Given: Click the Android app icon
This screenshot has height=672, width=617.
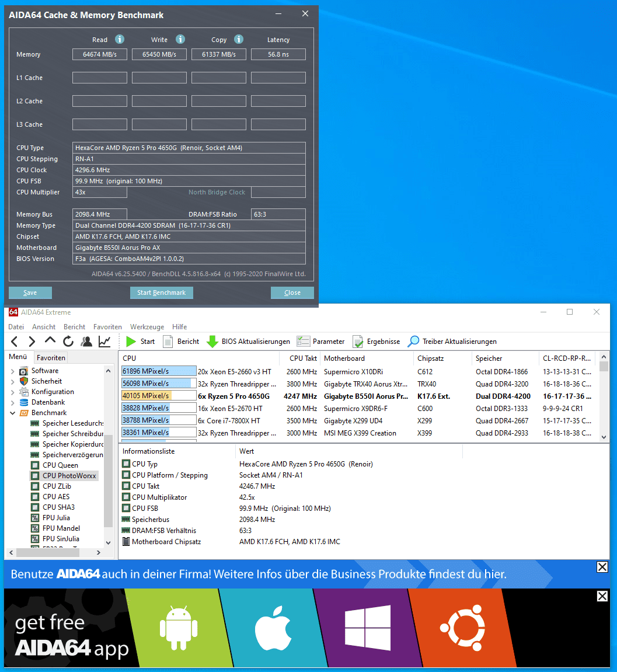Looking at the screenshot, I should [179, 628].
